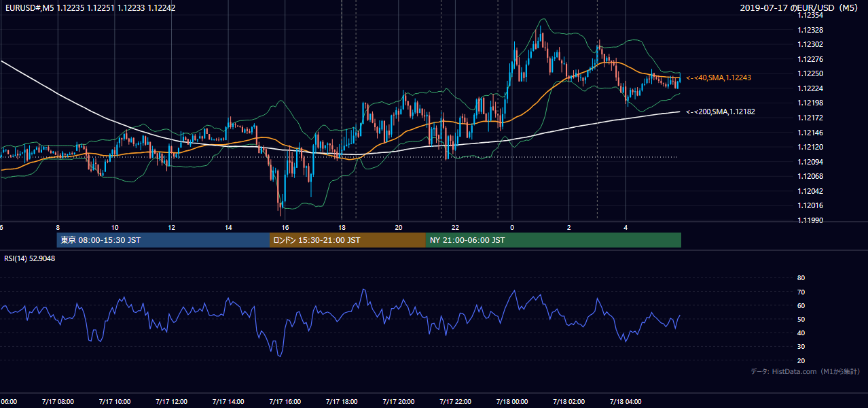The height and width of the screenshot is (408, 868).
Task: Click the RSI(14) 52.9048 indicator label
Action: (30, 258)
